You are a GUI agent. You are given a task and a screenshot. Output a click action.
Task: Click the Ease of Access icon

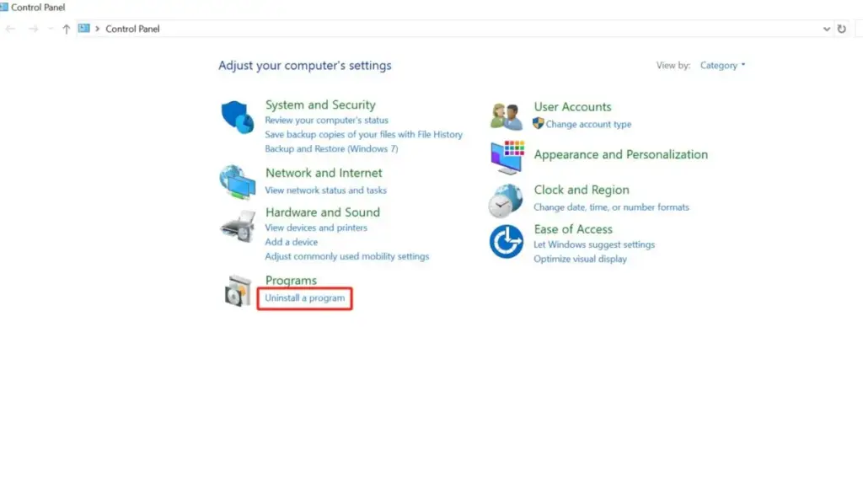507,242
